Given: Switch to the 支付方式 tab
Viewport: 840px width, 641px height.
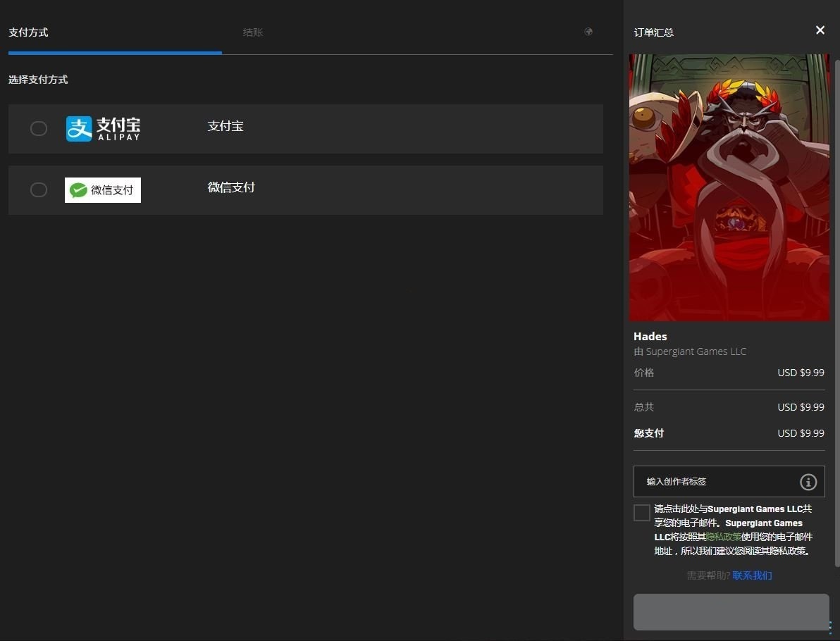Looking at the screenshot, I should pyautogui.click(x=28, y=32).
